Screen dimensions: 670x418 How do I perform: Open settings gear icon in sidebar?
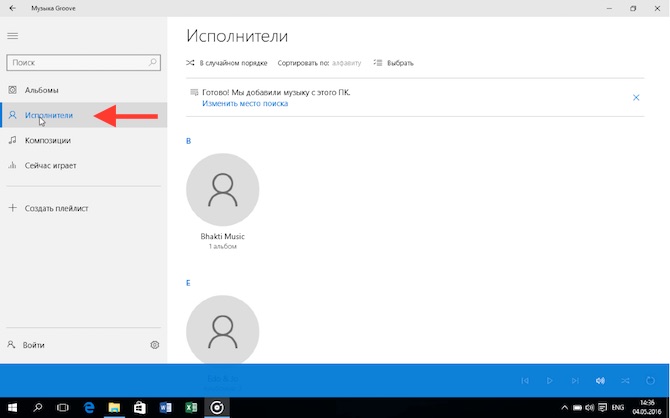(155, 345)
